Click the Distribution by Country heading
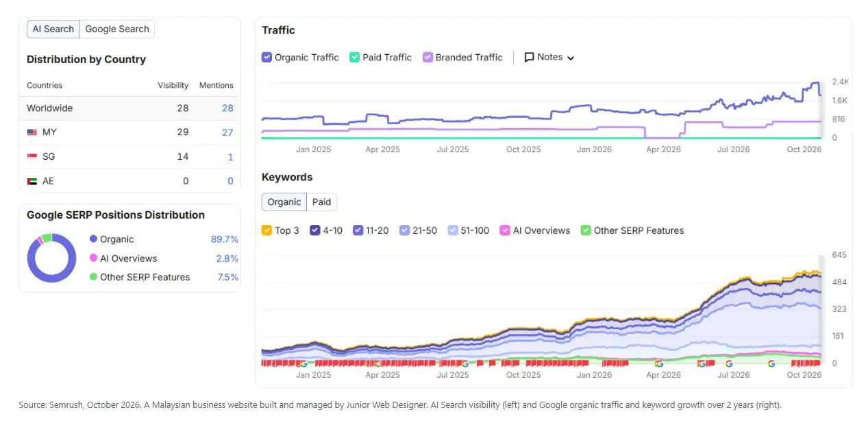The image size is (868, 423). (x=86, y=60)
